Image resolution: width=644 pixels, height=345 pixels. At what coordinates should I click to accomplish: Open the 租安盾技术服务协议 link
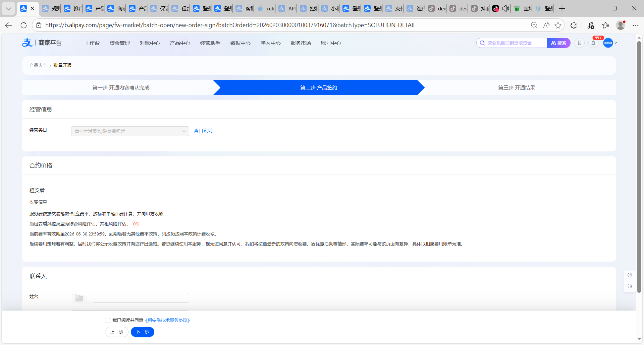click(168, 321)
